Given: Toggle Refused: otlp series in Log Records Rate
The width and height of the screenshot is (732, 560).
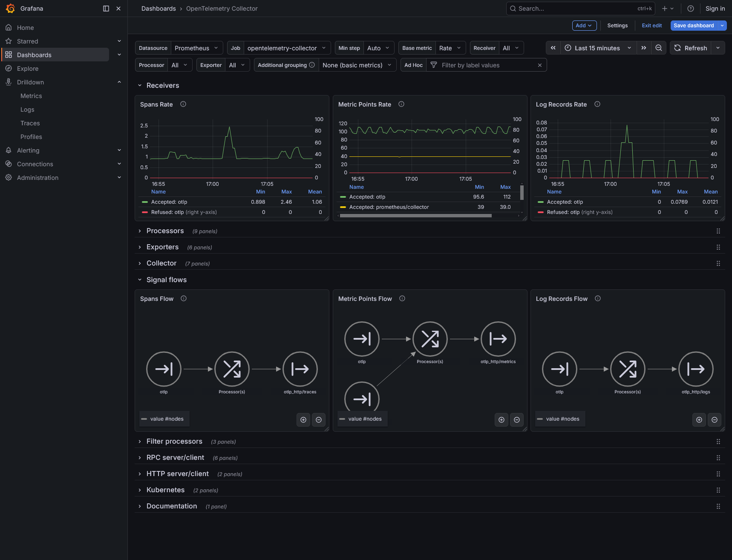Looking at the screenshot, I should click(579, 212).
